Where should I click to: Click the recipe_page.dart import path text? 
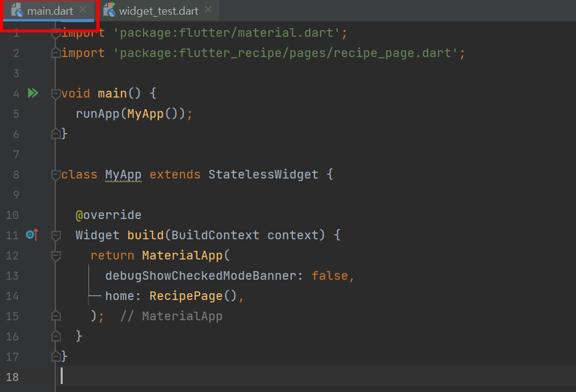point(286,53)
